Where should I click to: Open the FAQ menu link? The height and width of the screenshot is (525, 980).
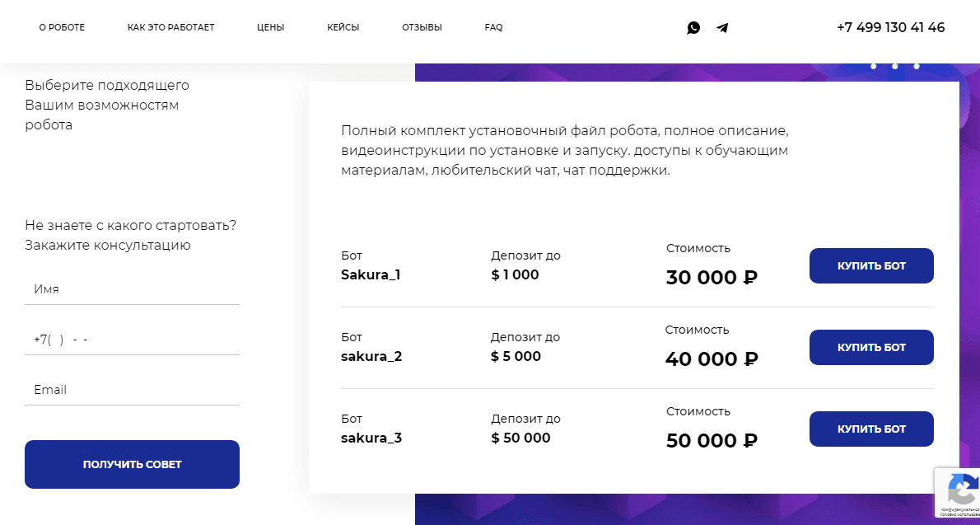pos(493,27)
